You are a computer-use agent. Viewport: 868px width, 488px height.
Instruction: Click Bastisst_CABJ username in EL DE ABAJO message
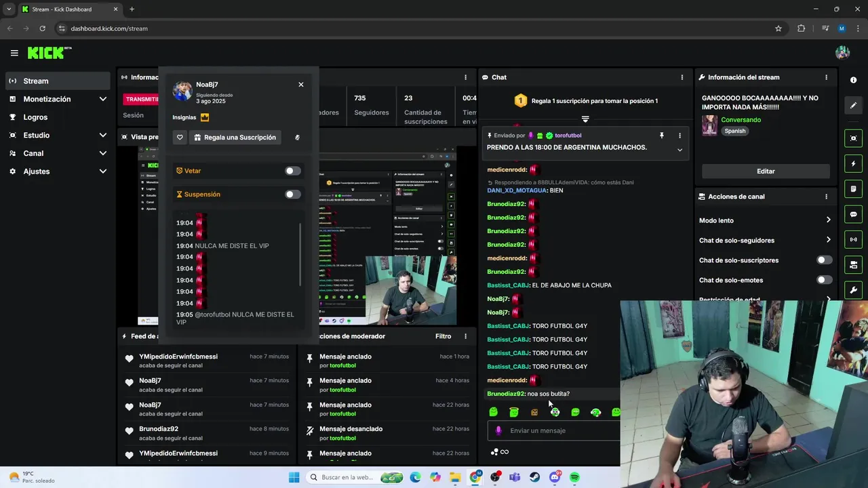click(508, 285)
